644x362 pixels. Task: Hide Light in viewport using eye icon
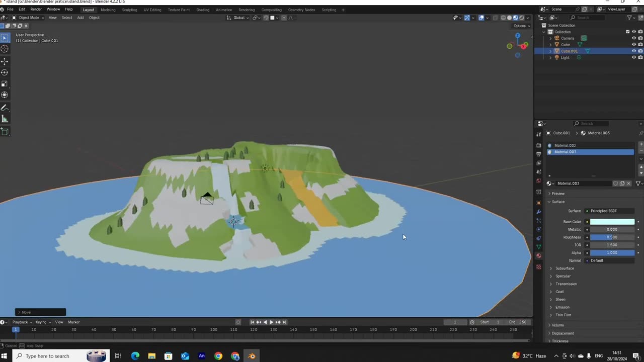point(634,57)
